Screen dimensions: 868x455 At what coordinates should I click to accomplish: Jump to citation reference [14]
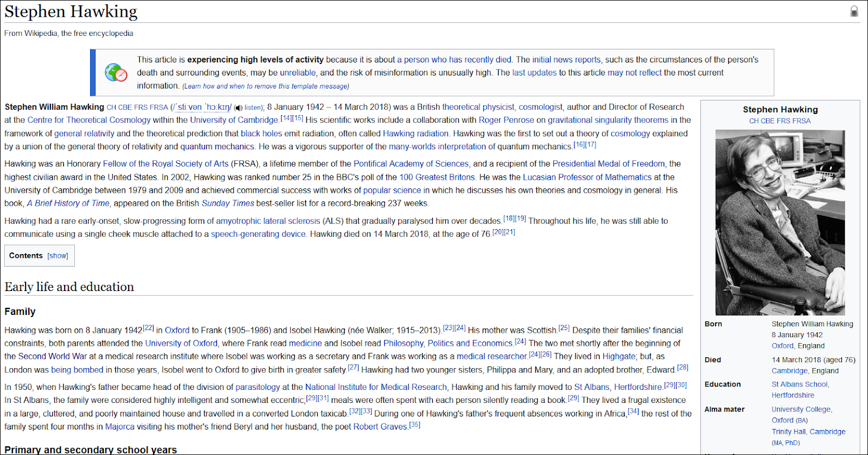[286, 118]
